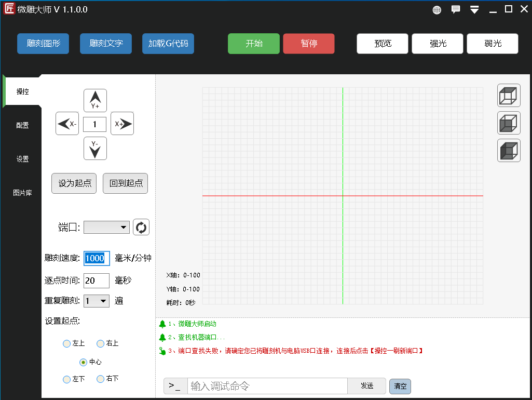
Task: Open the 图片库 tab
Action: pos(22,193)
